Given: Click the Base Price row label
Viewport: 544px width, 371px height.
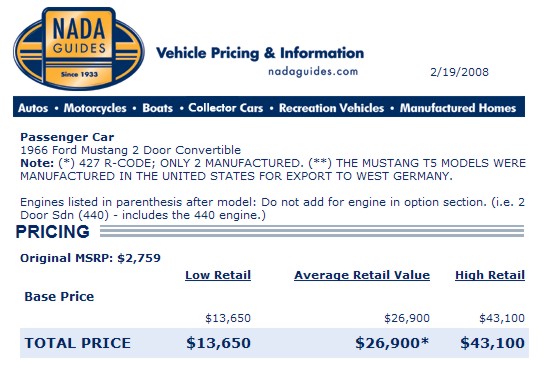Looking at the screenshot, I should 59,297.
